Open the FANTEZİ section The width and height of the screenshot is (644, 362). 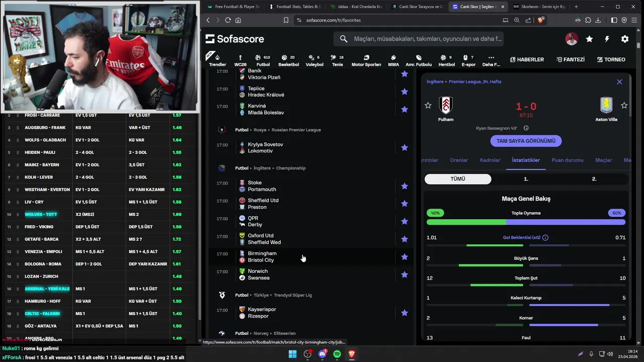point(571,59)
